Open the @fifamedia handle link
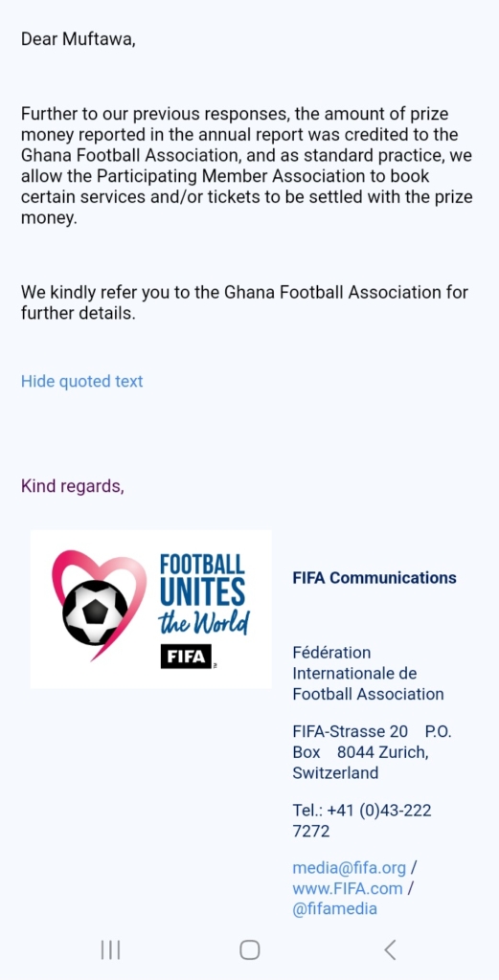The image size is (499, 980). click(x=334, y=908)
